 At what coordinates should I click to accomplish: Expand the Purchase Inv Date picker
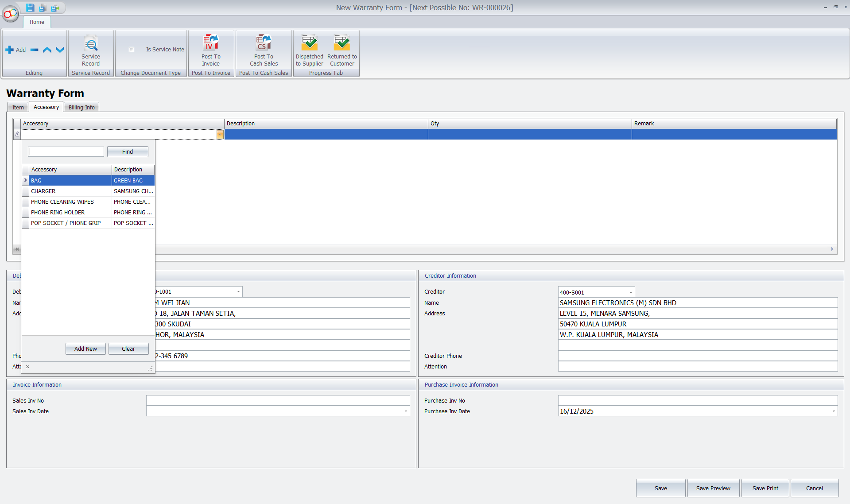(833, 411)
